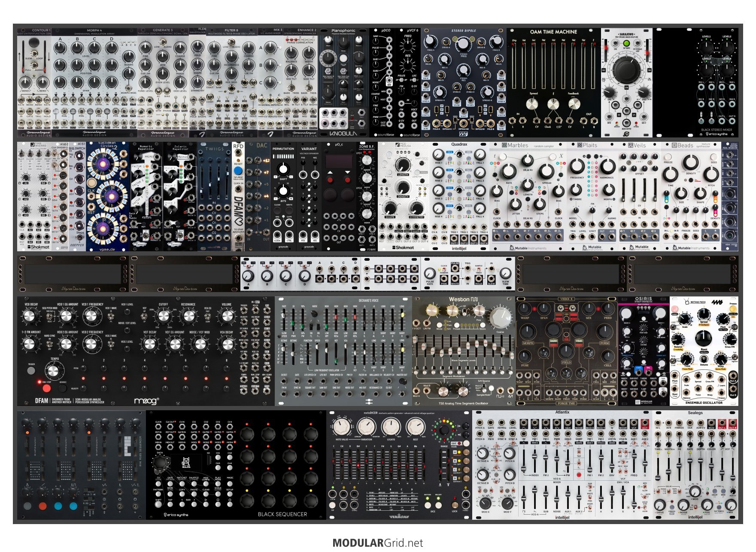Screen dimensions: 756x552
Task: Click the NOTE VALUE knob on meloDICER
Action: (x=342, y=427)
